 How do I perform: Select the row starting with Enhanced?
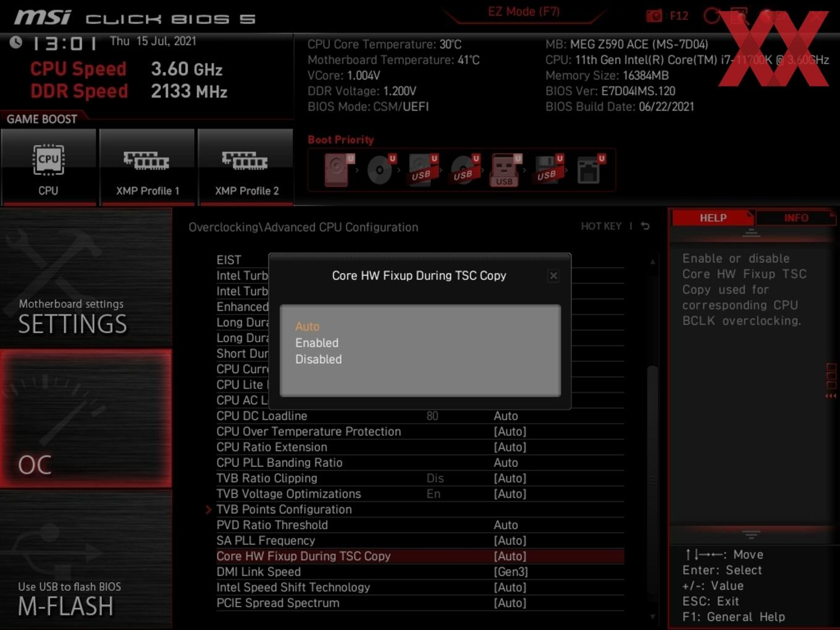(242, 307)
